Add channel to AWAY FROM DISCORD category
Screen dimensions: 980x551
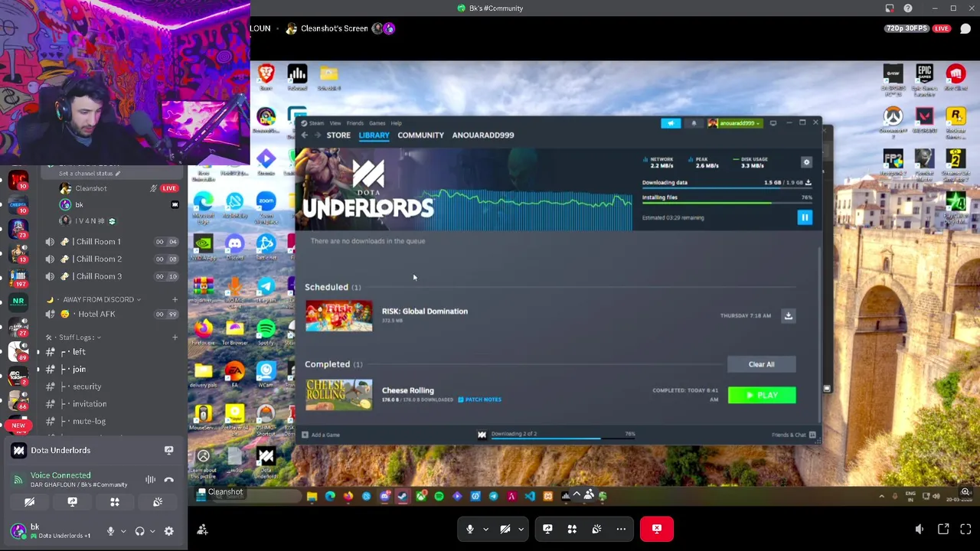[x=175, y=299]
